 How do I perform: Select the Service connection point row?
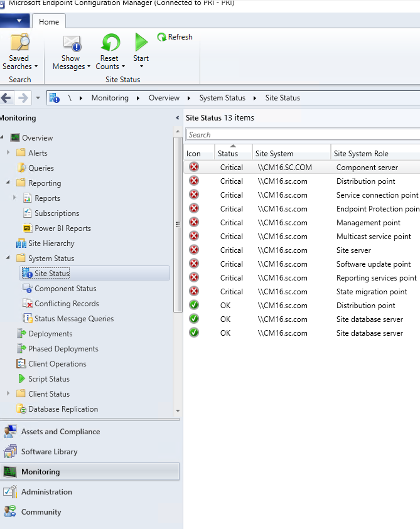pyautogui.click(x=302, y=195)
